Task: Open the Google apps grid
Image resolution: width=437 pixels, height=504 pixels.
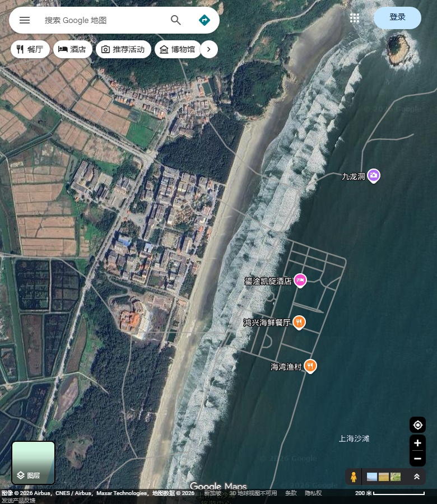Action: (354, 18)
